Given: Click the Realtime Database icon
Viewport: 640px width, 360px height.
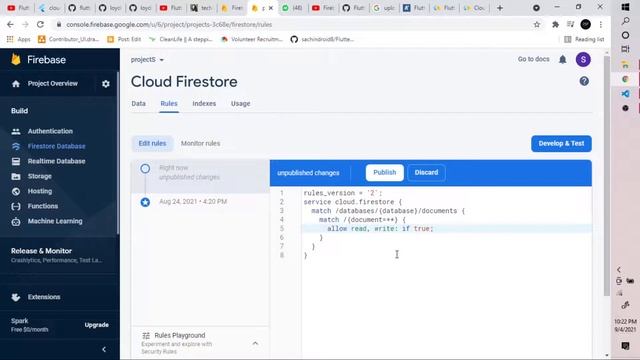Looking at the screenshot, I should click(16, 161).
